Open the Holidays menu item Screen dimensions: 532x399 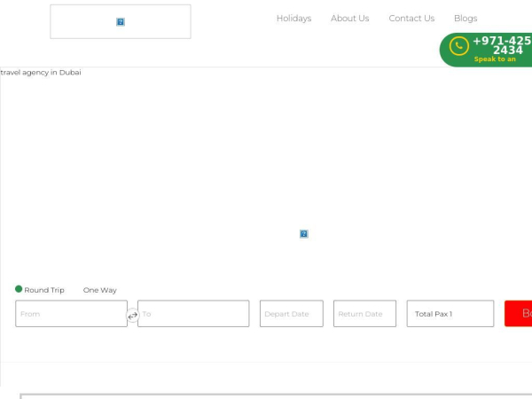click(293, 19)
